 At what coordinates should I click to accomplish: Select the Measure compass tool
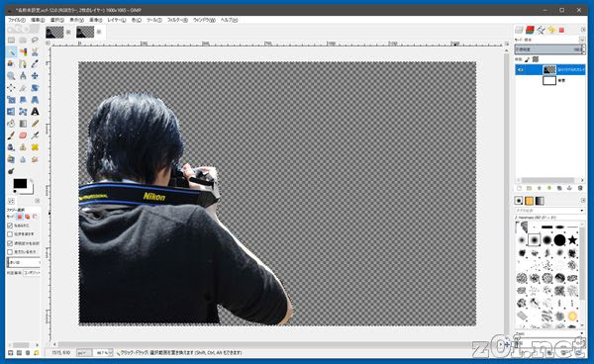(x=23, y=76)
